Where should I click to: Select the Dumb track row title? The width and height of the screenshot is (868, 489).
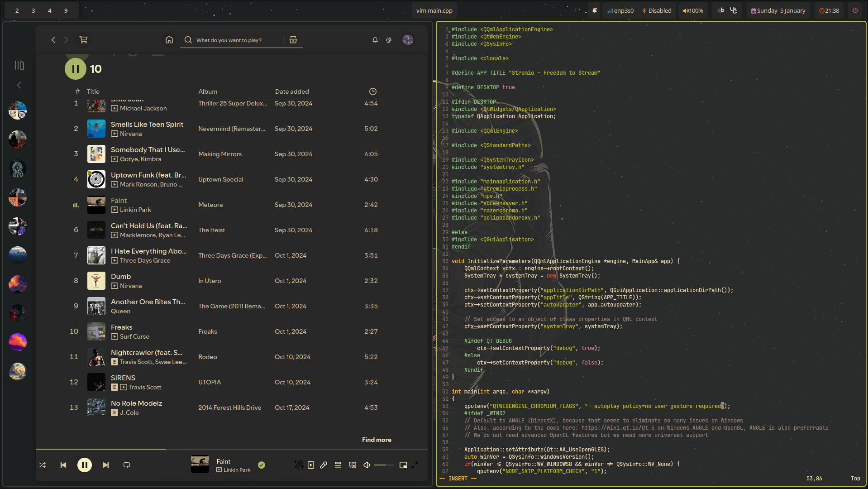[121, 277]
